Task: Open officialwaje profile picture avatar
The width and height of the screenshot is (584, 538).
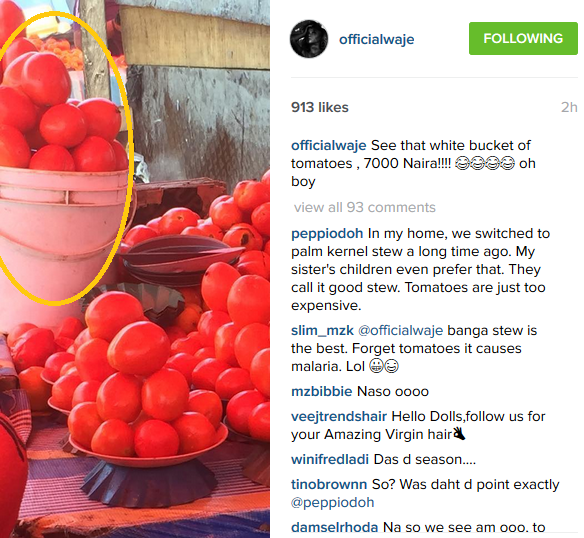Action: [309, 39]
